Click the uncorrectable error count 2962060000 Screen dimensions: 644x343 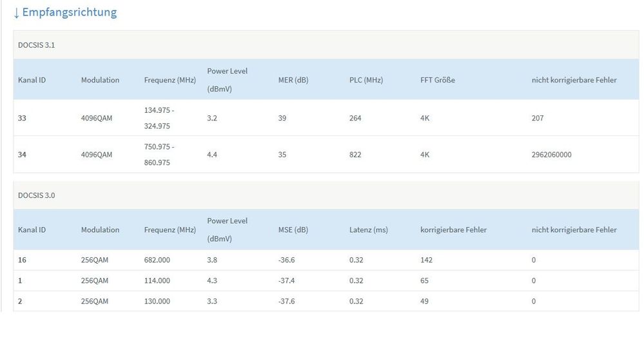pyautogui.click(x=551, y=155)
